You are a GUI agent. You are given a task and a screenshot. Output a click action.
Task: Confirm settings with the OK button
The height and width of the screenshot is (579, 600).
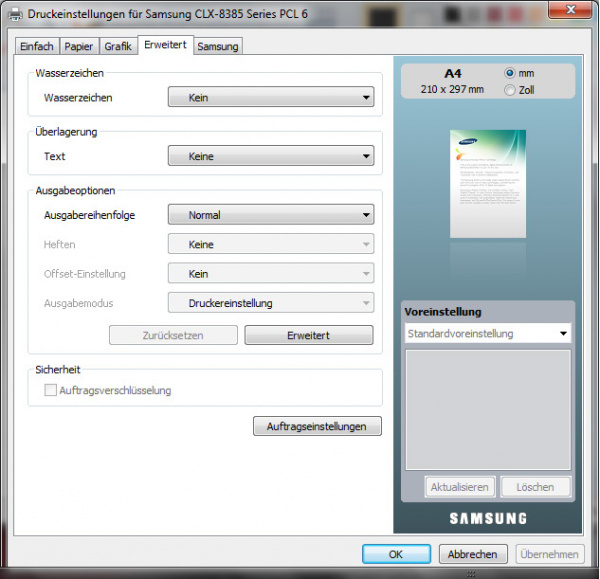pos(396,554)
